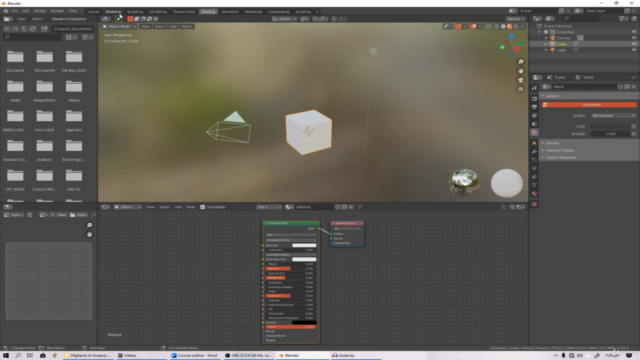
Task: Adjust world Strength slider
Action: click(x=610, y=133)
